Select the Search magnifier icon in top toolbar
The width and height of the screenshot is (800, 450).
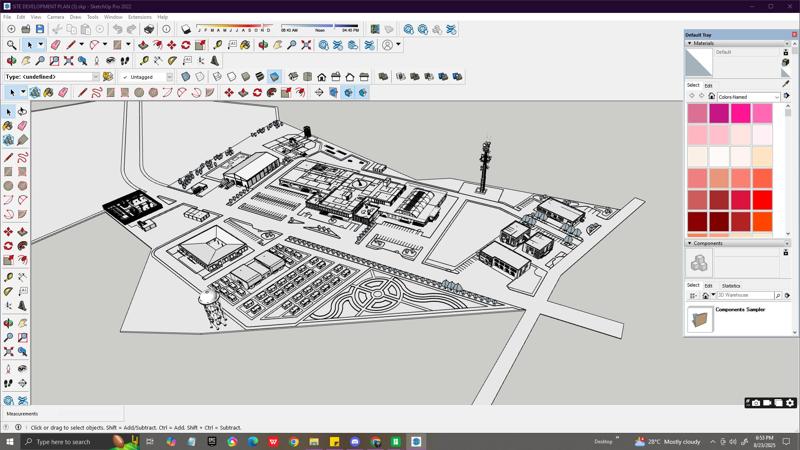click(x=11, y=45)
